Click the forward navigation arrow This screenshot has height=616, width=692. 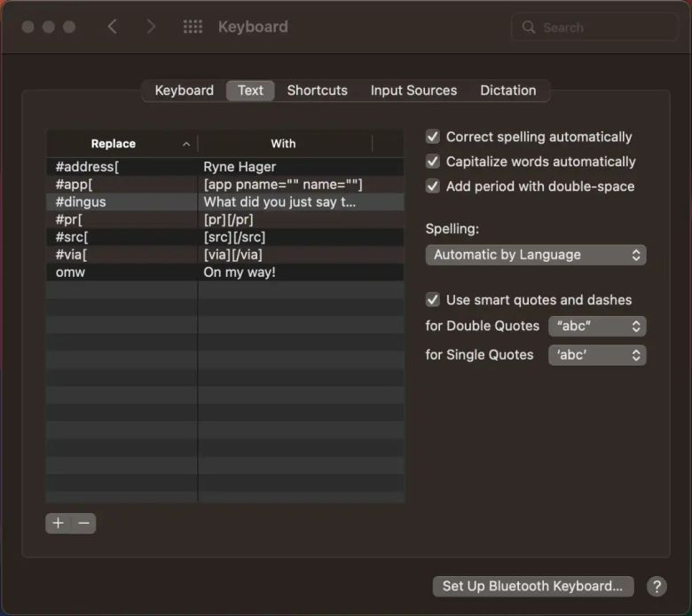point(151,27)
